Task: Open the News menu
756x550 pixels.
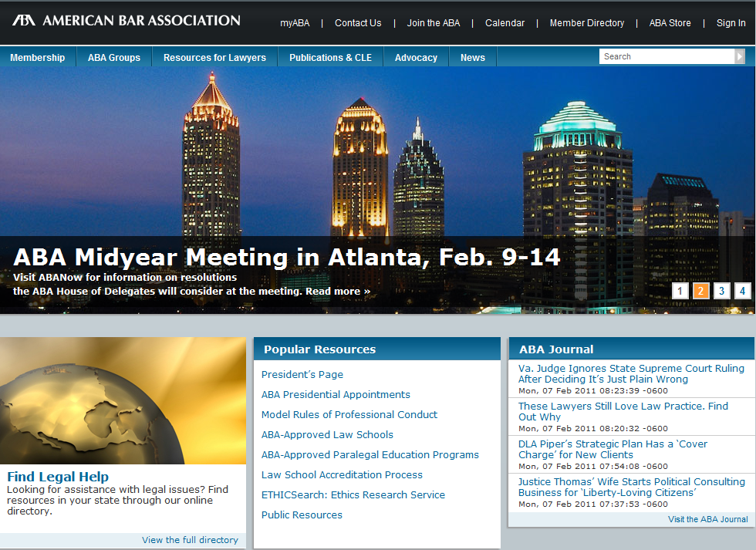Action: [472, 57]
